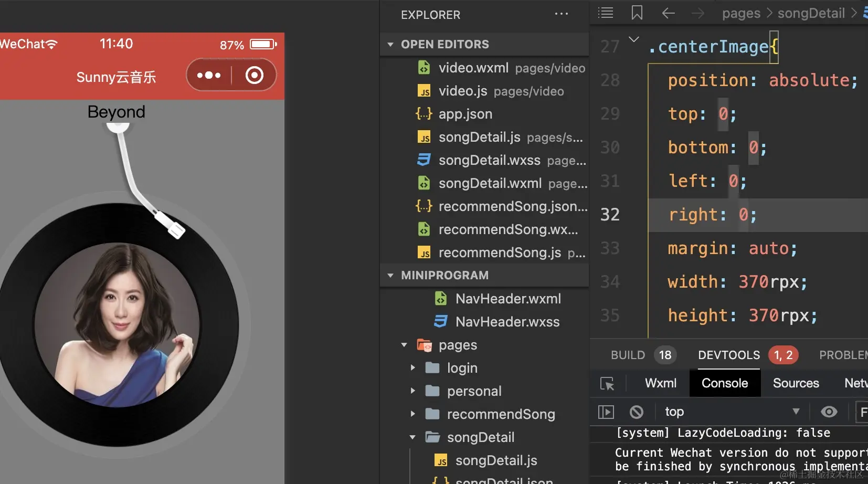Open Explorer more actions ellipsis

(x=561, y=14)
